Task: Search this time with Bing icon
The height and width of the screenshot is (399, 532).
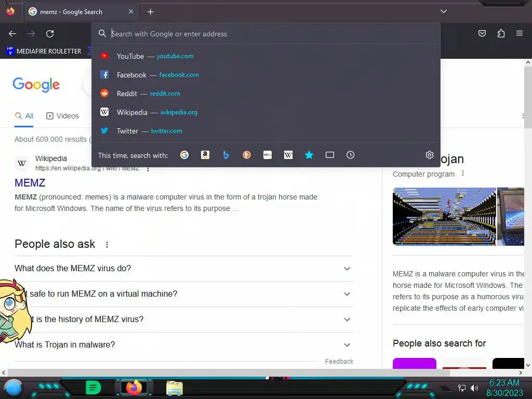Action: pos(226,155)
